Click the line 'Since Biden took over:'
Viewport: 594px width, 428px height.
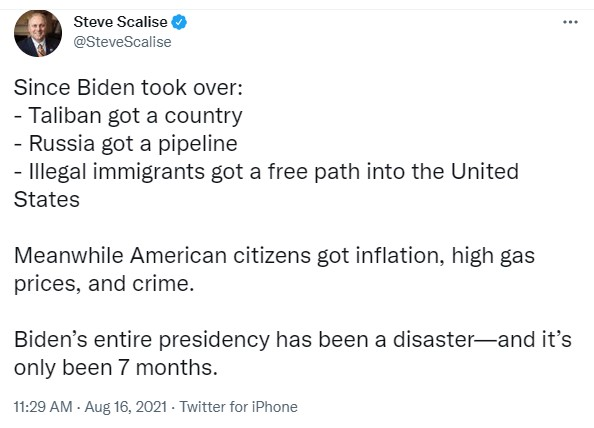(128, 87)
